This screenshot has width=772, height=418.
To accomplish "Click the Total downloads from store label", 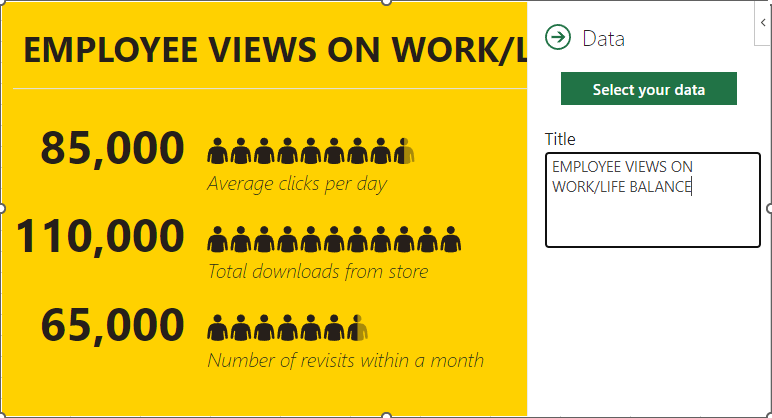I will tap(317, 272).
